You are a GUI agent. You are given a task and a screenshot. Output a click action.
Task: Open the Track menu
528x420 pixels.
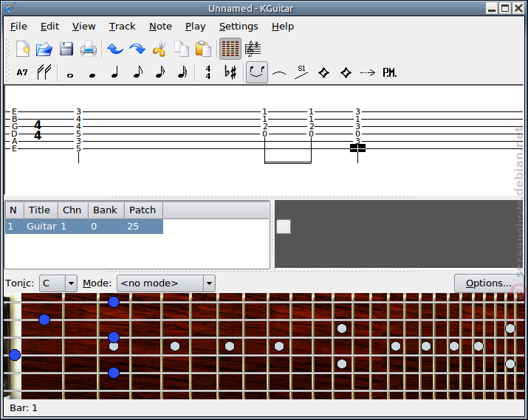(123, 27)
